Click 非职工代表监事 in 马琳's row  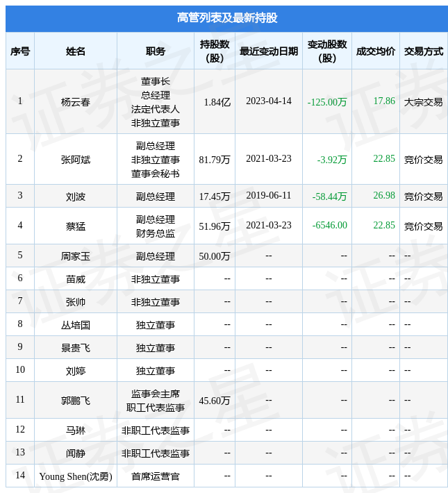coord(156,430)
